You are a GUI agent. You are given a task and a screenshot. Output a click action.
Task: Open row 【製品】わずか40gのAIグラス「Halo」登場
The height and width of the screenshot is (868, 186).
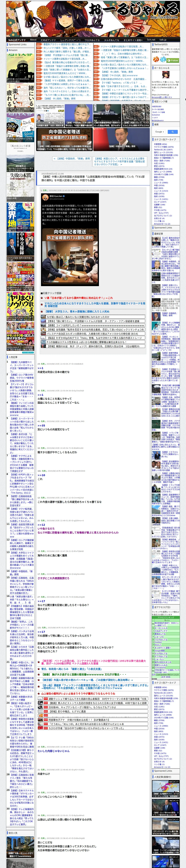coord(93,338)
